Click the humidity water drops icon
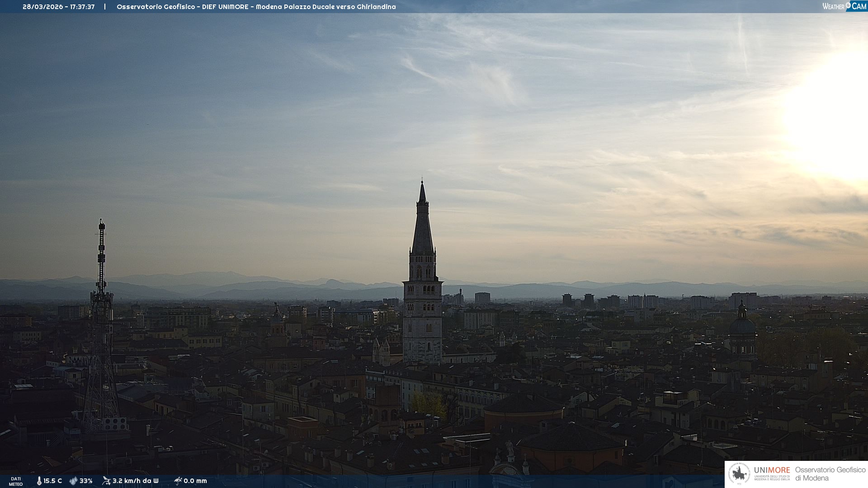Screen dimensions: 868x488 click(73, 481)
